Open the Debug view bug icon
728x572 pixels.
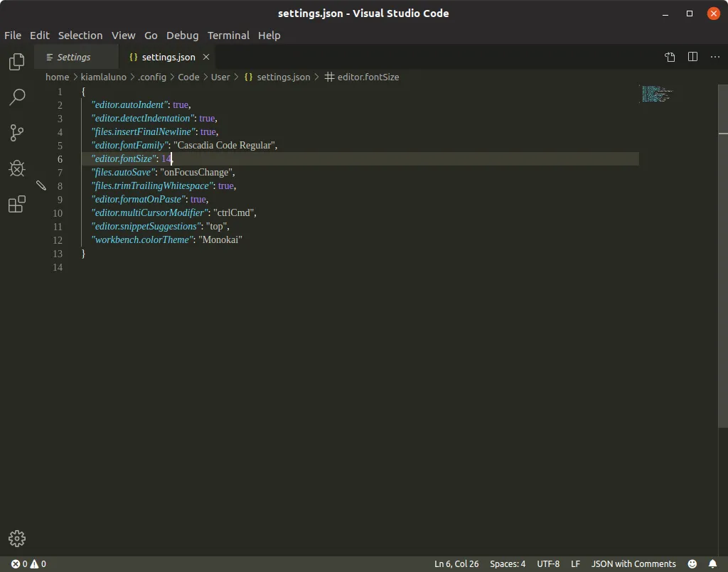click(x=17, y=168)
